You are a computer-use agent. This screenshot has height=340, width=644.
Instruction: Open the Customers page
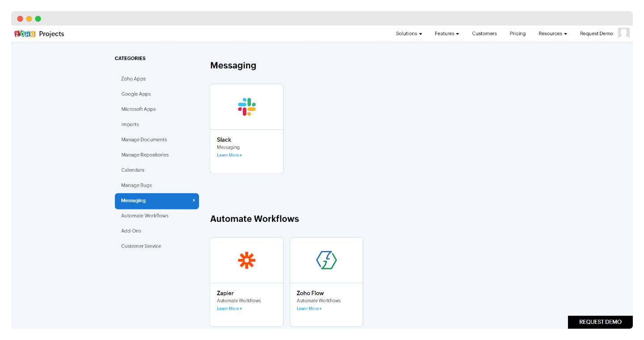click(x=484, y=34)
